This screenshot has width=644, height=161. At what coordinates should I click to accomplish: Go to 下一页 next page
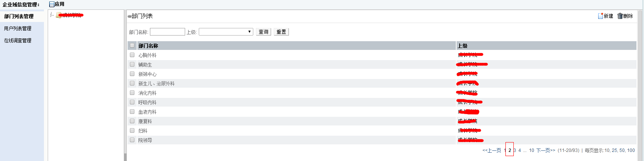pos(546,150)
